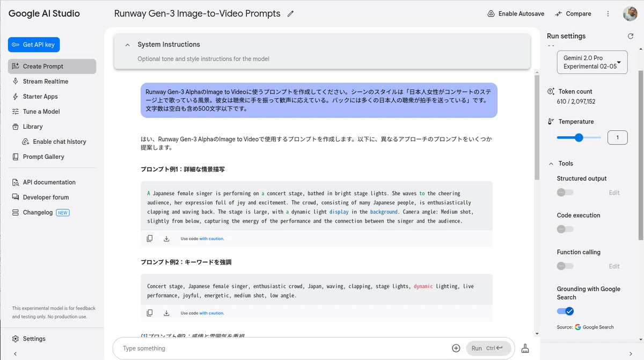Download the prompt example 2 code block
The image size is (644, 360).
(x=166, y=313)
